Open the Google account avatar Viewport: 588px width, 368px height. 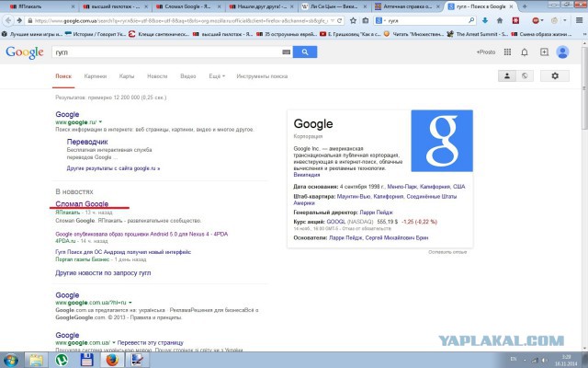coord(562,52)
